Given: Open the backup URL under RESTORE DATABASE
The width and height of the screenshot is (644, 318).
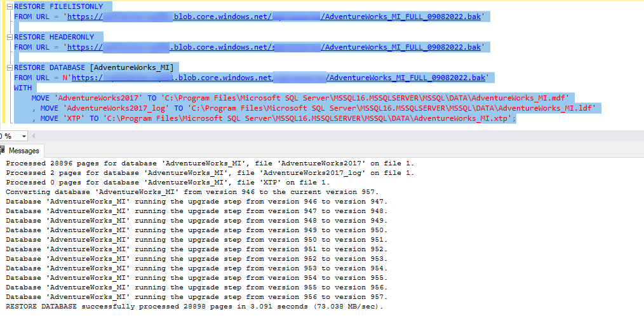Looking at the screenshot, I should point(279,78).
